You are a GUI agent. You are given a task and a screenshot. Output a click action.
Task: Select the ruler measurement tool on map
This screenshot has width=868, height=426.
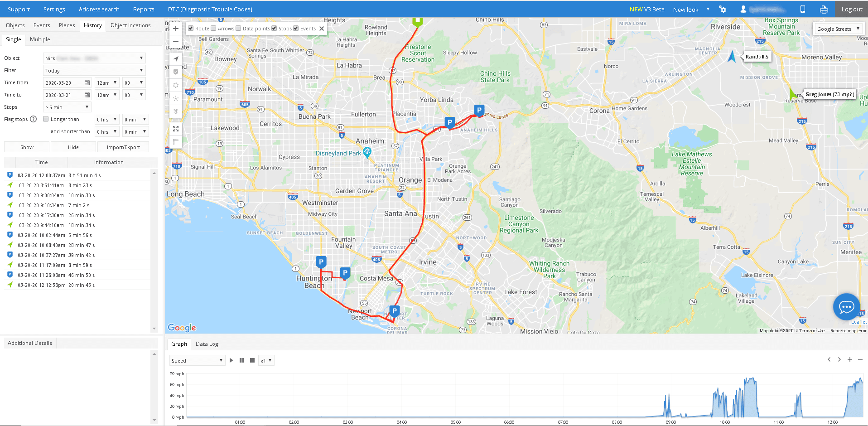point(176,141)
